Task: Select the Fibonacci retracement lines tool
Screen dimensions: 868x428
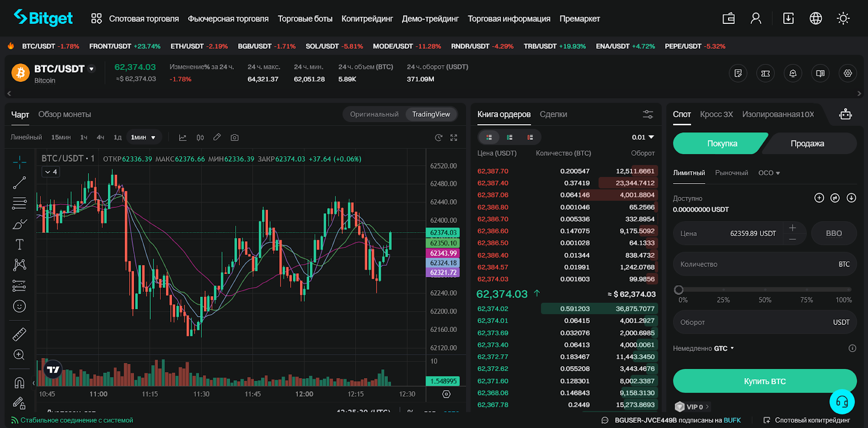Action: 20,203
